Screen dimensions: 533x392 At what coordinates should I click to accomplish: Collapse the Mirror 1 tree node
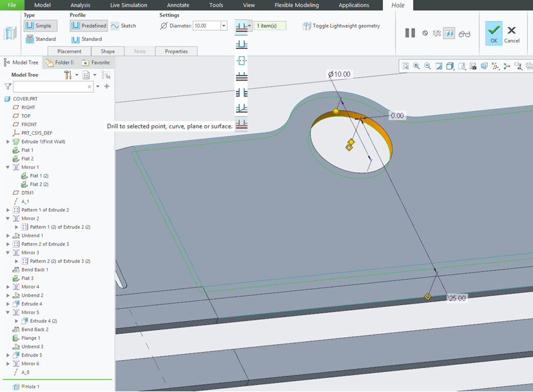(8, 167)
